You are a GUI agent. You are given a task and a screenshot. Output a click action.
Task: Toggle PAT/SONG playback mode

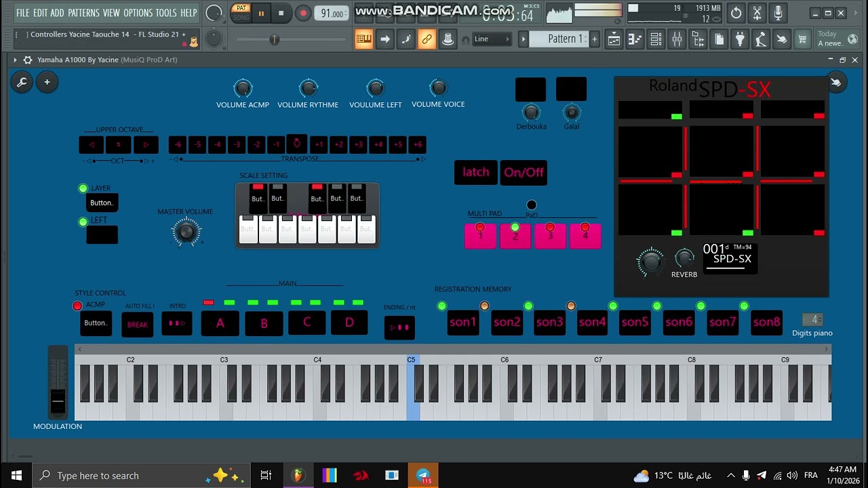pyautogui.click(x=241, y=12)
